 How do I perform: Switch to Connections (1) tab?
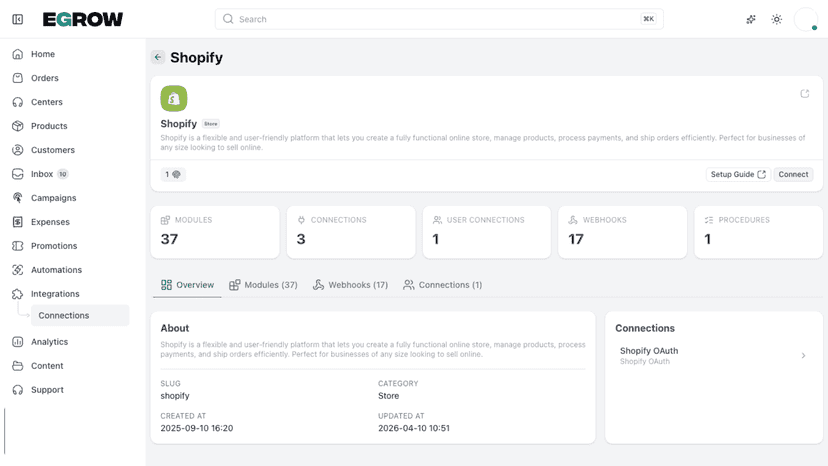click(443, 285)
